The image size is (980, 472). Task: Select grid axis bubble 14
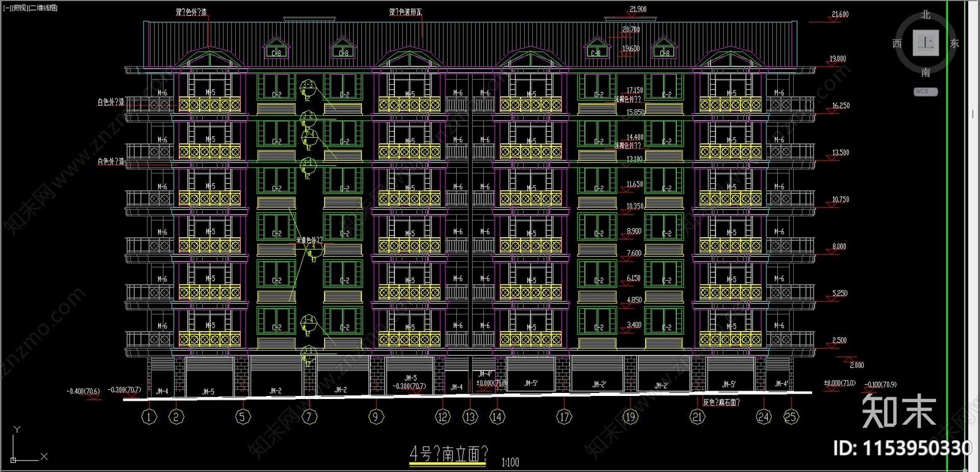pyautogui.click(x=497, y=417)
